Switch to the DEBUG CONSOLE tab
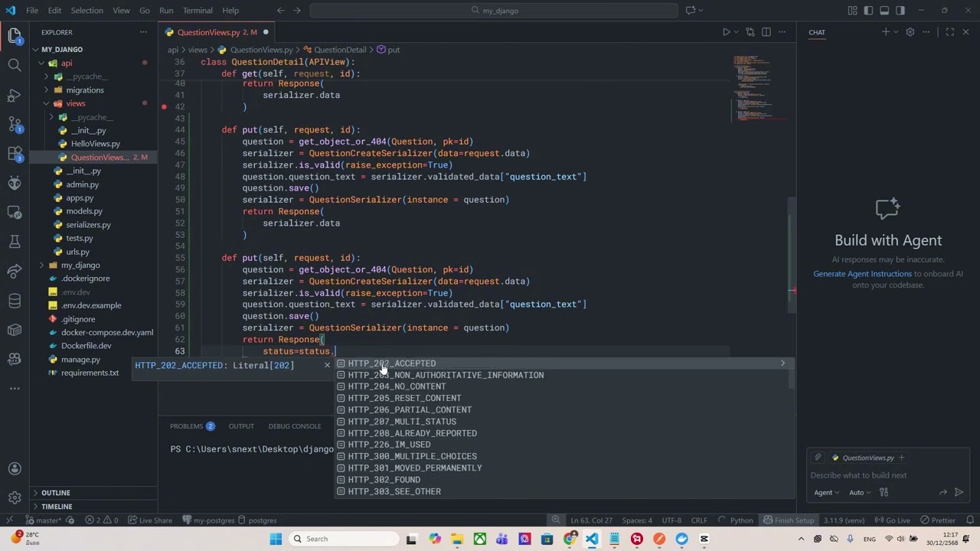Viewport: 980px width, 551px height. tap(295, 426)
